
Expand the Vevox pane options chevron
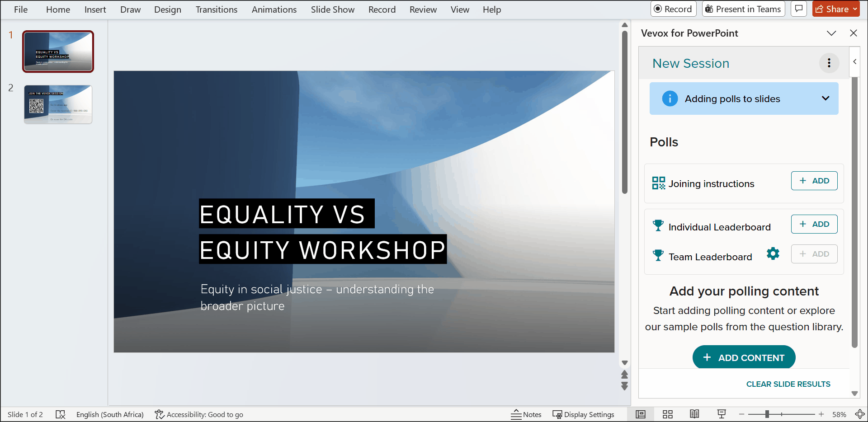click(x=832, y=33)
